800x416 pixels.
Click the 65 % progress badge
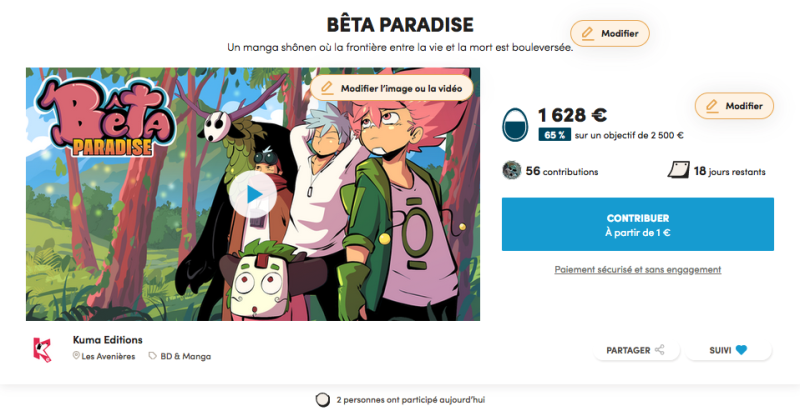click(x=555, y=135)
